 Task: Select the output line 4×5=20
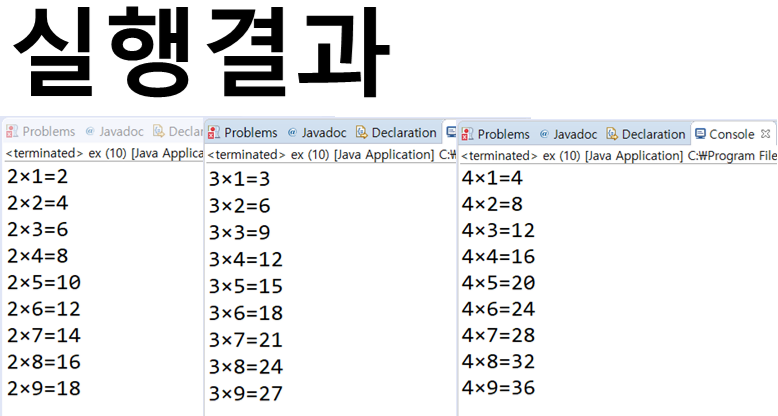(498, 283)
